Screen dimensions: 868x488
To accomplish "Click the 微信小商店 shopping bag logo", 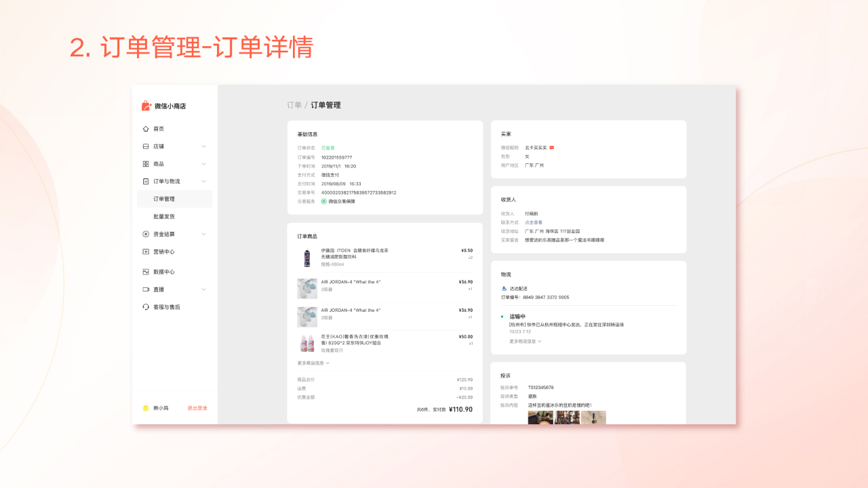I will point(146,106).
